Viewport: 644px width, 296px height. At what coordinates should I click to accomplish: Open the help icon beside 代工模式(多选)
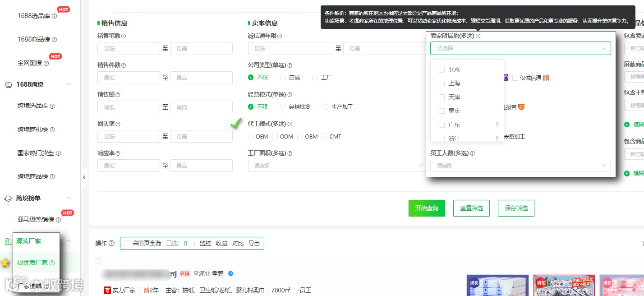click(x=290, y=124)
